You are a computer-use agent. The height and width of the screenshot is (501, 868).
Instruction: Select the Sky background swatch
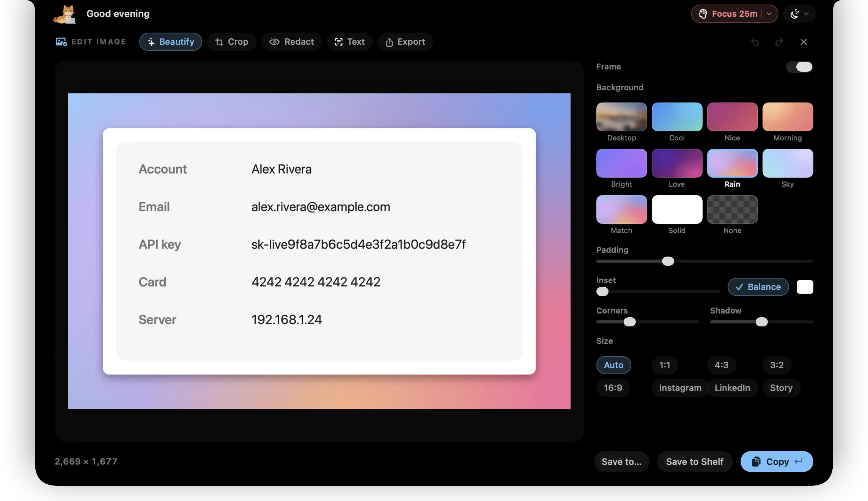[788, 163]
